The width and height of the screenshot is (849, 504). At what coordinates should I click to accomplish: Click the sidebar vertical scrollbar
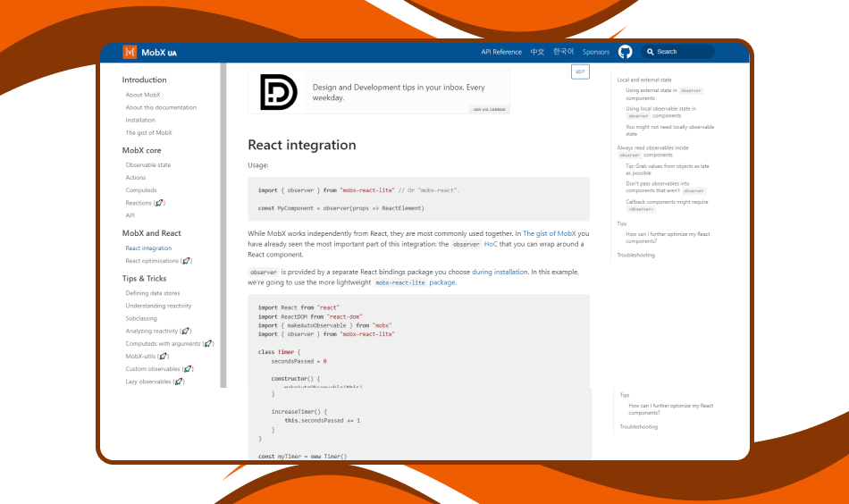coord(223,225)
